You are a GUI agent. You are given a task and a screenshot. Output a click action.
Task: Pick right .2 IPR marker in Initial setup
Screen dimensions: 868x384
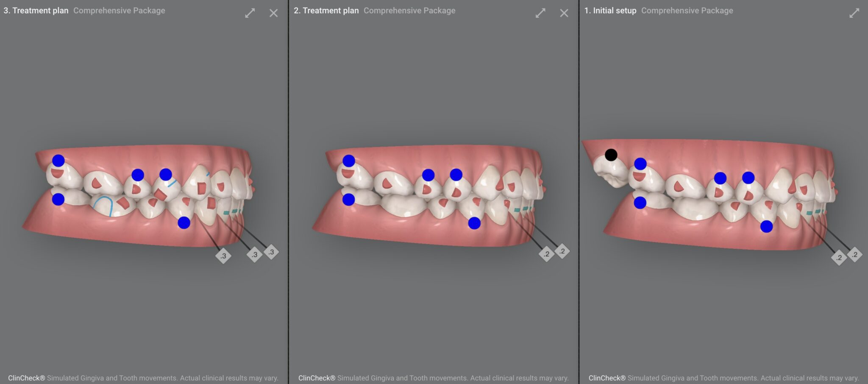click(x=854, y=254)
